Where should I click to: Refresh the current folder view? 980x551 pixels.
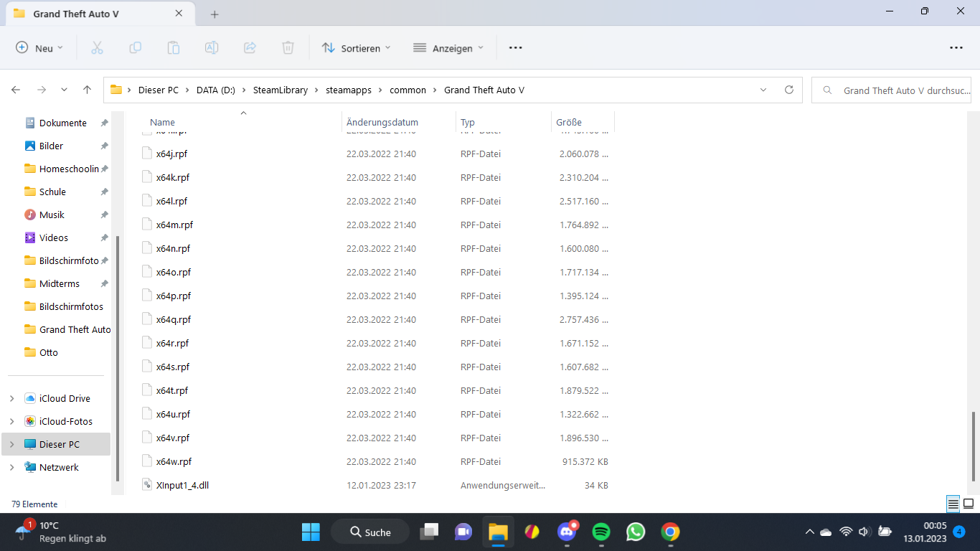pos(789,90)
